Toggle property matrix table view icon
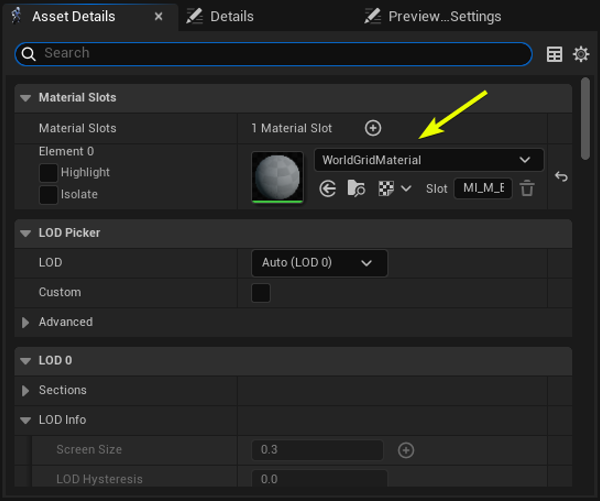 coord(554,54)
